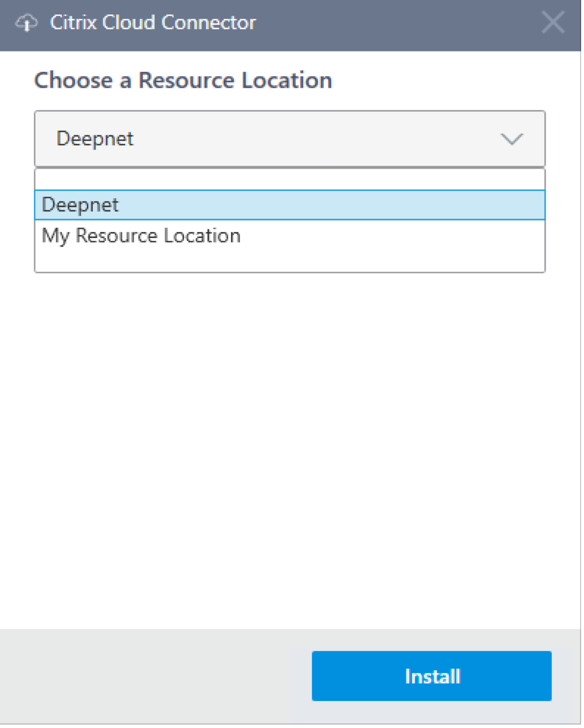Click the selected Deepnet text in combo box
The height and width of the screenshot is (728, 584).
(95, 139)
